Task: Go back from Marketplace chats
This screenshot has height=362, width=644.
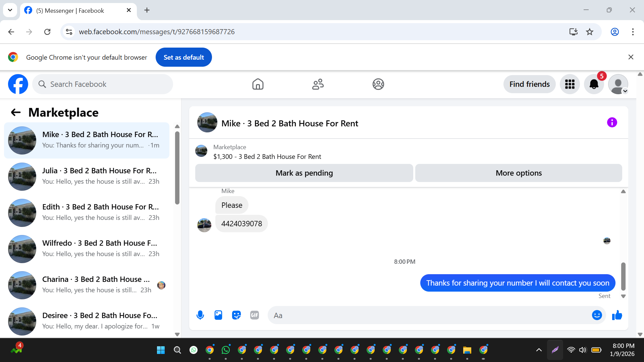Action: pyautogui.click(x=16, y=113)
